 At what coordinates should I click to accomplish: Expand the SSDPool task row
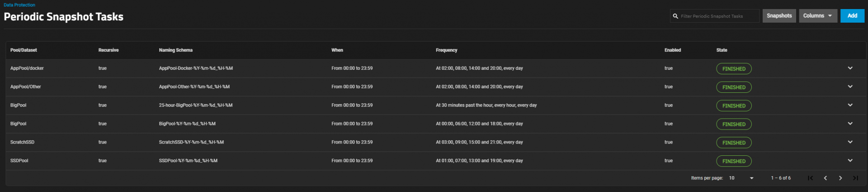point(850,160)
